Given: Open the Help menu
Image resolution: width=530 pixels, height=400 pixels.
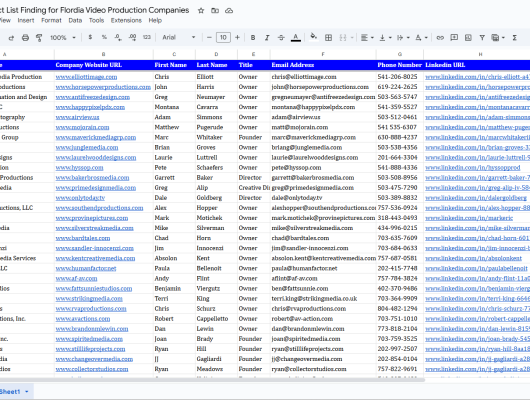Looking at the screenshot, I should coord(155,20).
